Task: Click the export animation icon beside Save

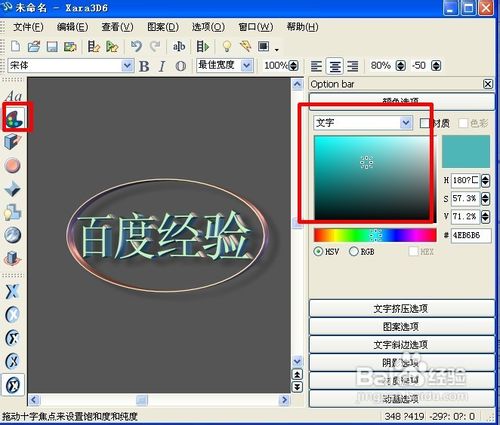Action: (70, 46)
